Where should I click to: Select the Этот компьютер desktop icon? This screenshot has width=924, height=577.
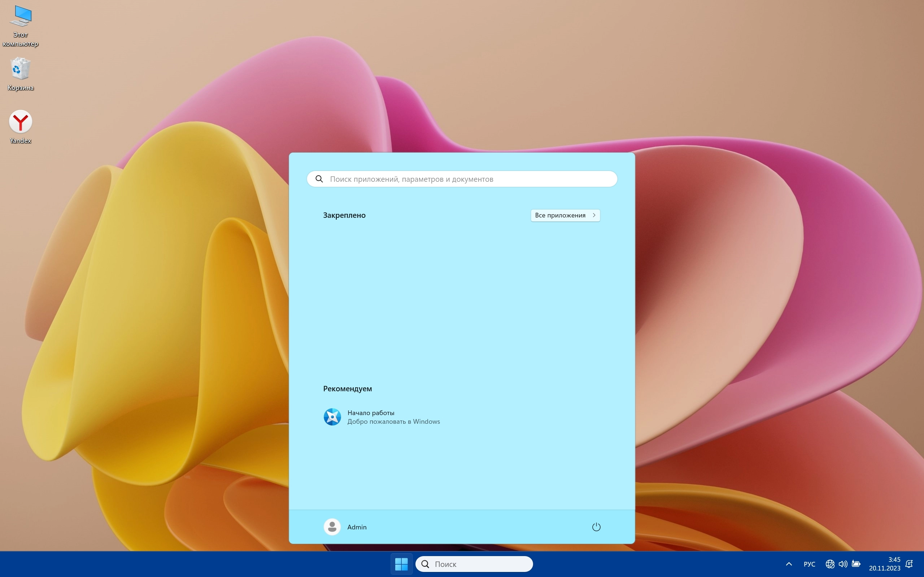coord(21,17)
